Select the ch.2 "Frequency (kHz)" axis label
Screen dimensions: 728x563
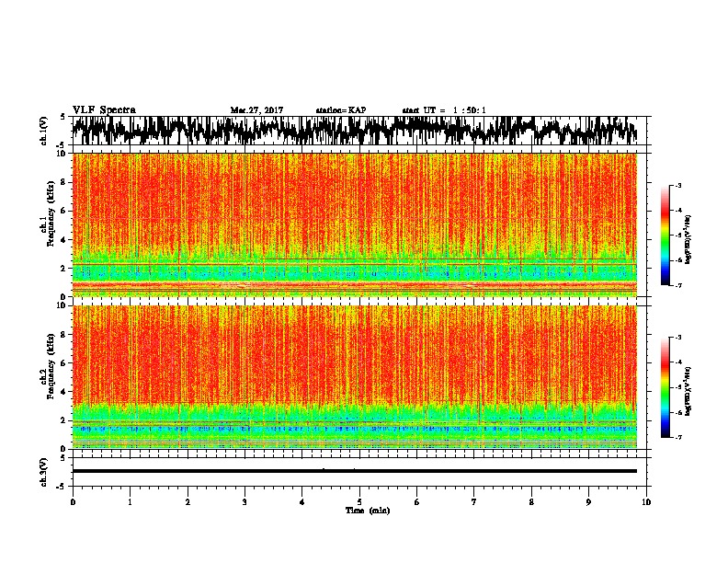pos(51,366)
